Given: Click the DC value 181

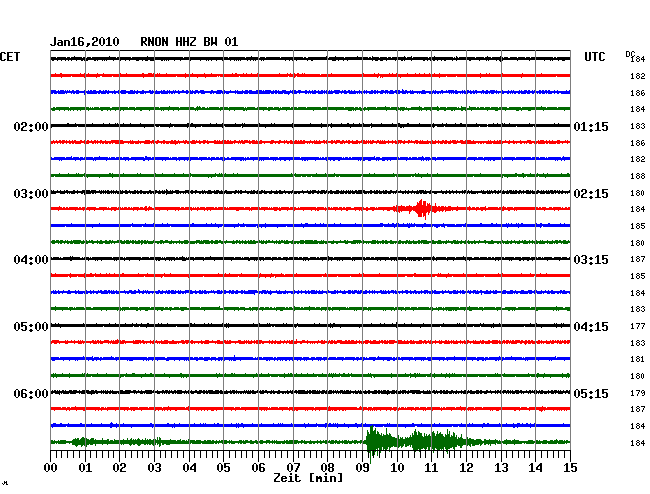Looking at the screenshot, I should pyautogui.click(x=638, y=359).
